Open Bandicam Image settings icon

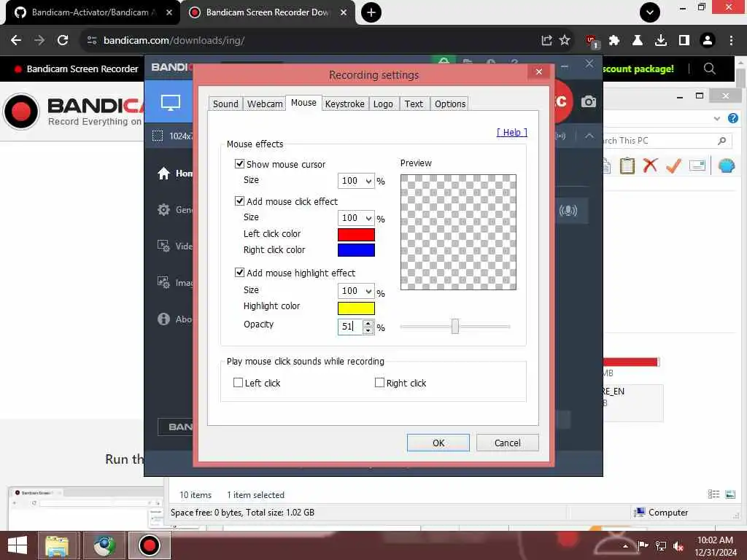tap(163, 282)
